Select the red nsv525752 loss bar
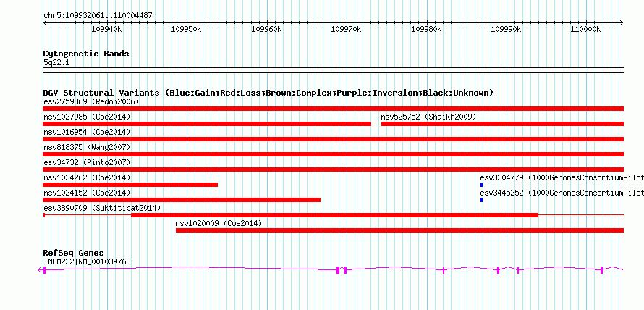Screen dimensions: 644x310 [x=502, y=124]
